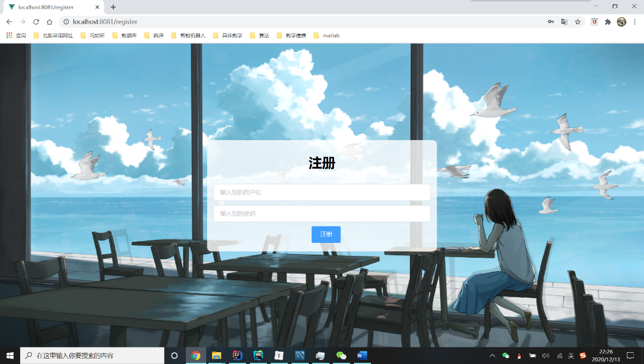
Task: Click the address bar URL
Action: click(104, 22)
